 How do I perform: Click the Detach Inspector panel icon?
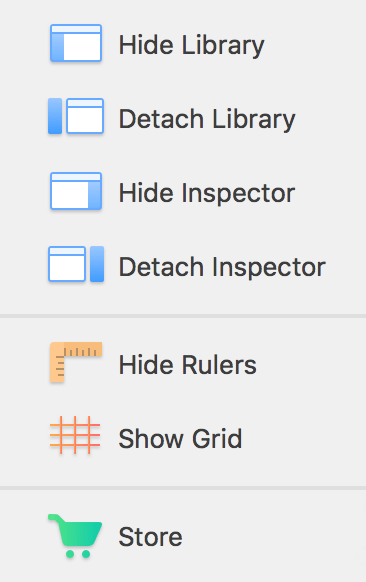click(x=76, y=264)
